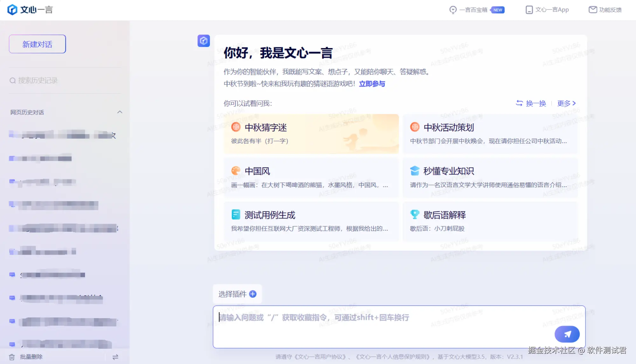Collapse the 网页历史对话 section chevron
The width and height of the screenshot is (636, 364).
coord(120,112)
